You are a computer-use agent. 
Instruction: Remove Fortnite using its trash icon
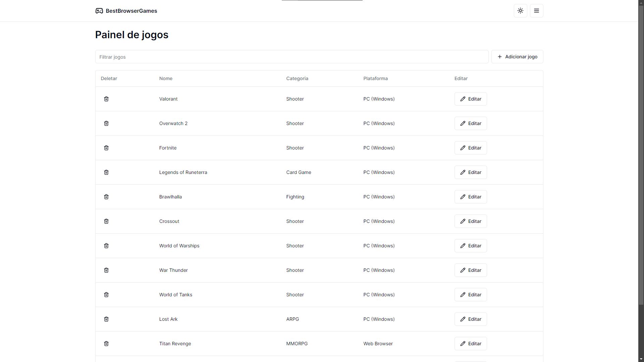pos(106,148)
